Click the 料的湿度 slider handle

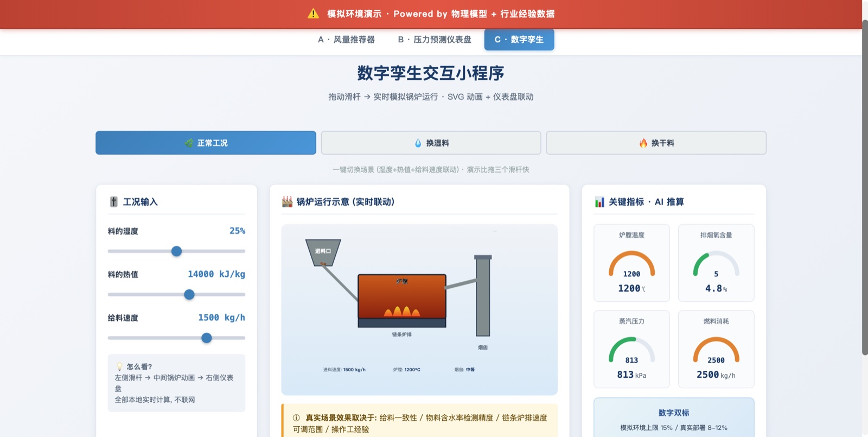[176, 251]
